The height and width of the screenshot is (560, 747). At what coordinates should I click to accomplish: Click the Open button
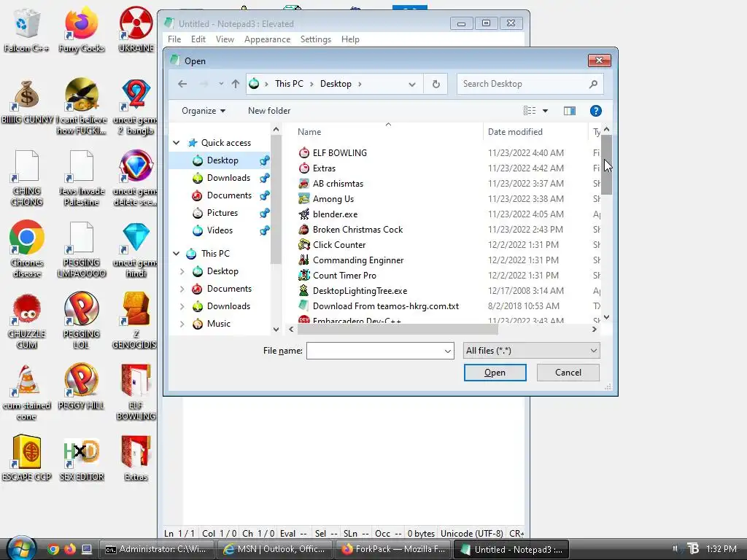[495, 373]
